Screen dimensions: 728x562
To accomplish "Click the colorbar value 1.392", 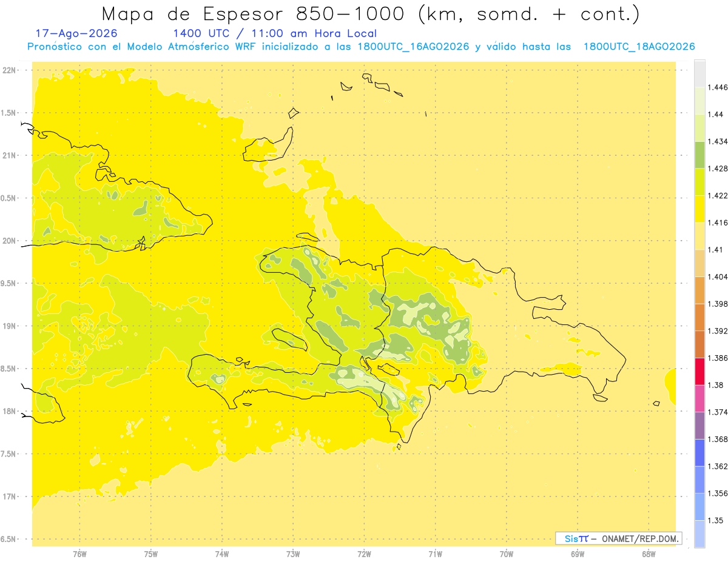I will pyautogui.click(x=717, y=331).
